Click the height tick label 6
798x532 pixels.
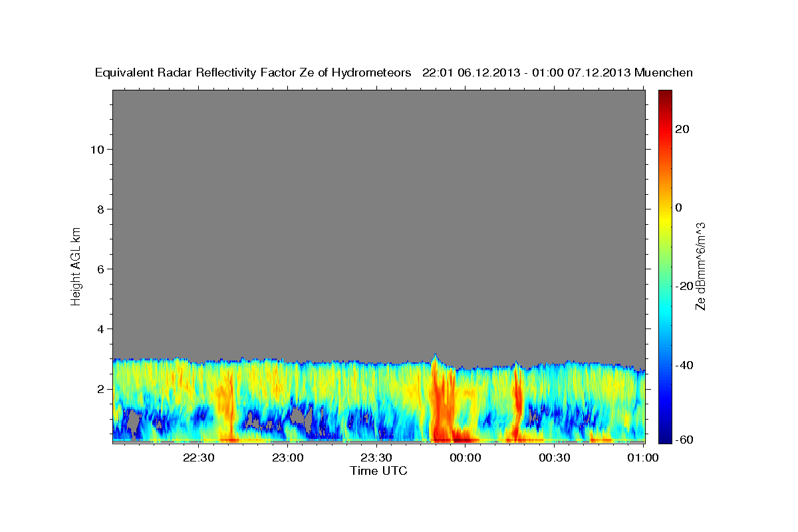pos(101,269)
